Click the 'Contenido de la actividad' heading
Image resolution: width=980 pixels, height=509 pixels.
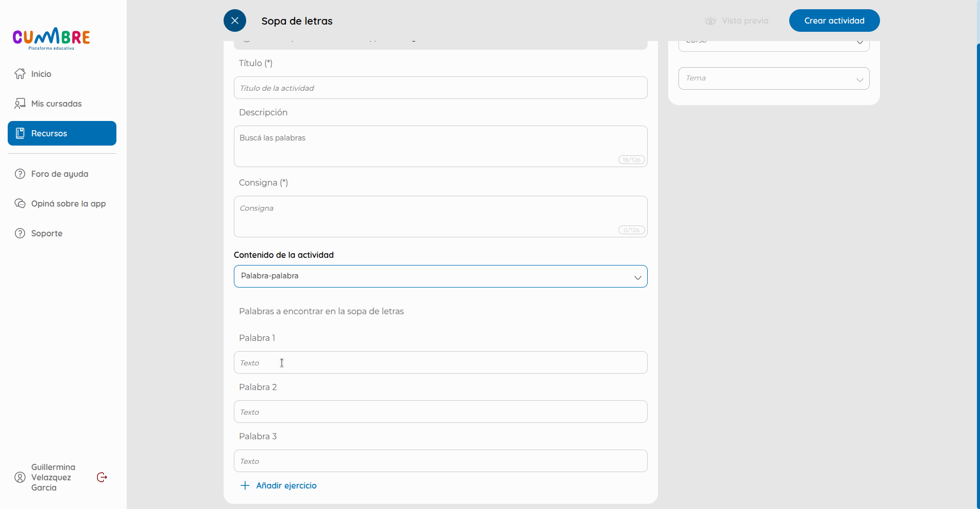284,255
